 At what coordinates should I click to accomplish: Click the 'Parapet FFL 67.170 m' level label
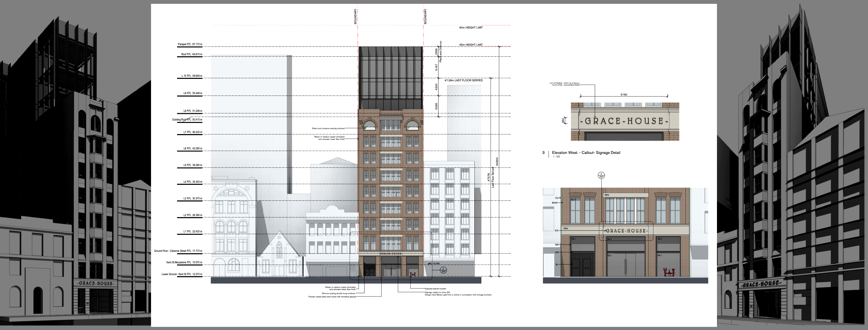(190, 44)
